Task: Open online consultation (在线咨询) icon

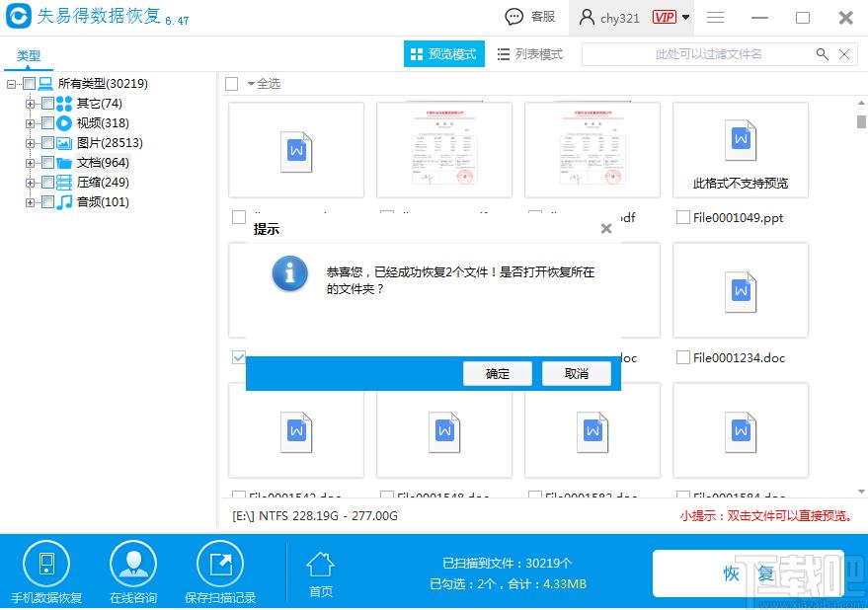Action: tap(132, 565)
